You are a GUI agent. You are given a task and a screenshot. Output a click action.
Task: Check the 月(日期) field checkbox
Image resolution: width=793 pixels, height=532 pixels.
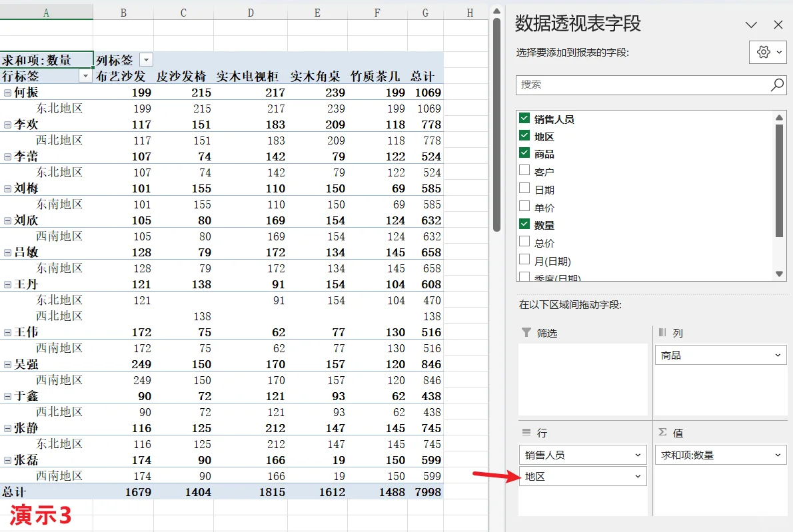pyautogui.click(x=524, y=260)
